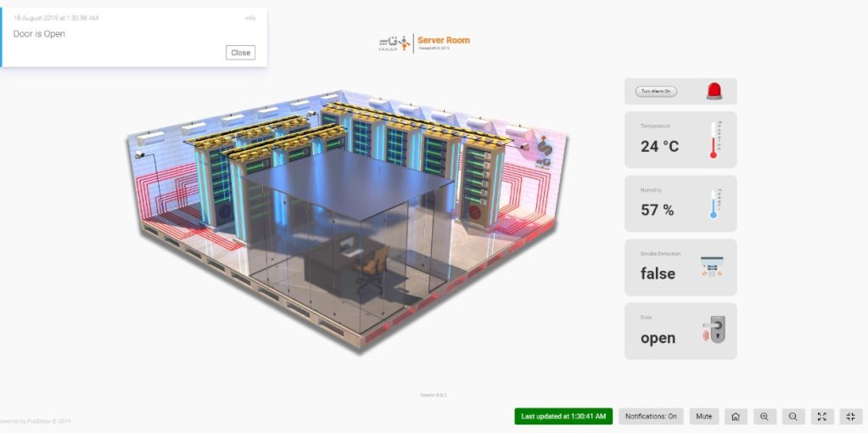This screenshot has height=433, width=868.
Task: Click the smoke detector icon
Action: pos(712,267)
